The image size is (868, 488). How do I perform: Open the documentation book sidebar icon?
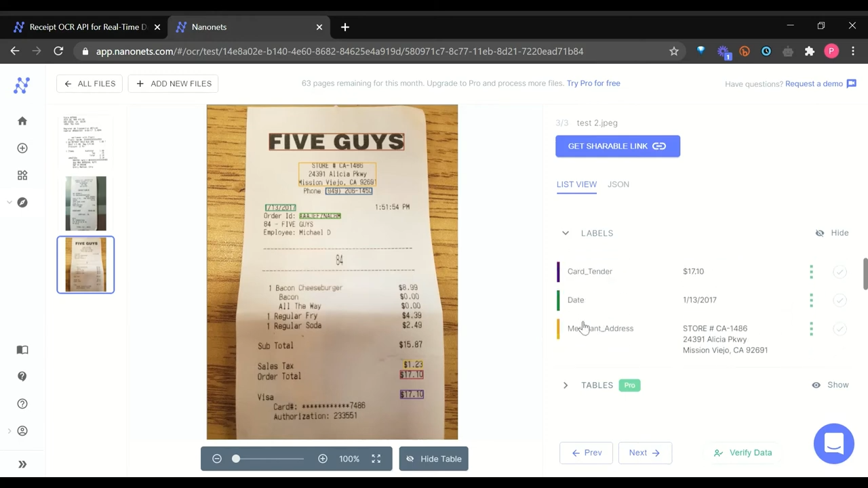pos(22,350)
